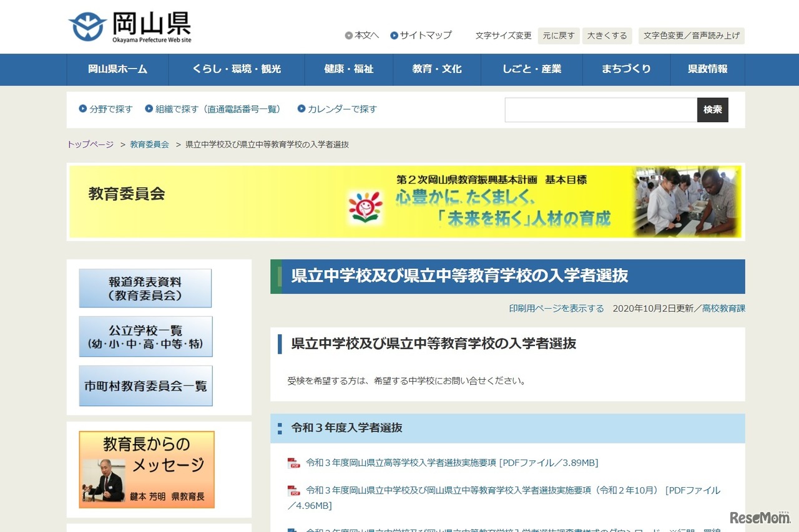Open the 県政情報 menu
799x532 pixels.
coord(708,69)
